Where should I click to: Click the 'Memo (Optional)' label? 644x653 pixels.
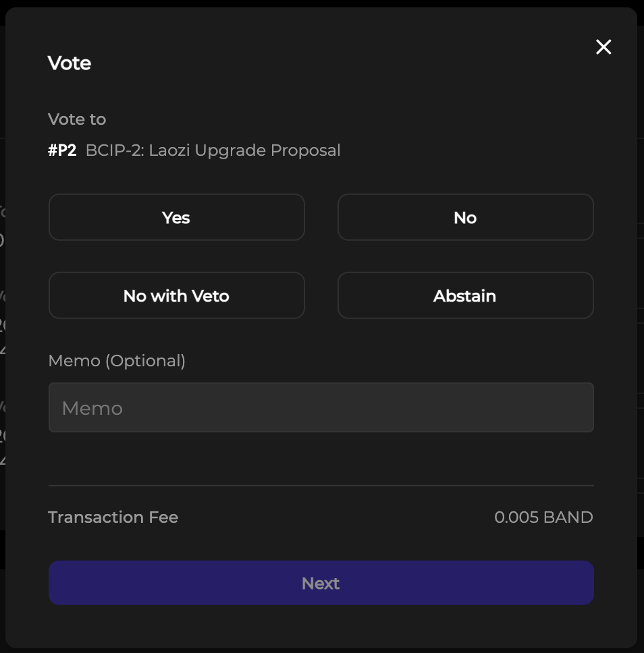coord(117,361)
